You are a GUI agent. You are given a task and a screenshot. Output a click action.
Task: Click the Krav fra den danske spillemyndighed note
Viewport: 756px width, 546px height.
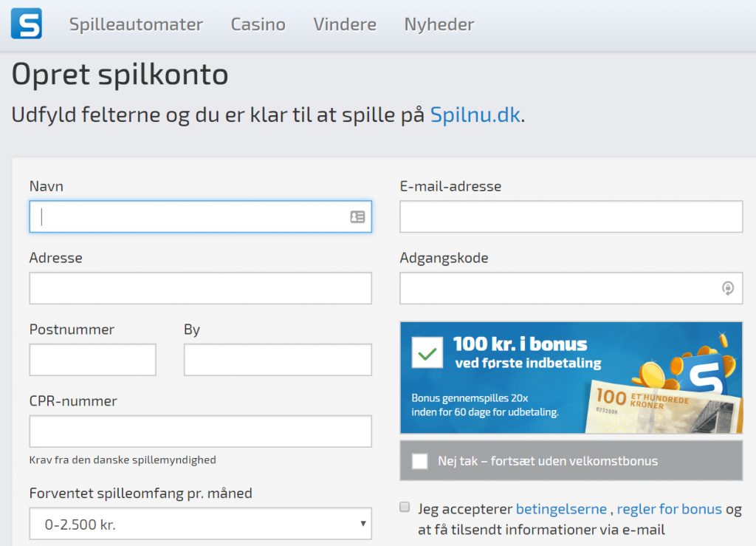pos(123,460)
